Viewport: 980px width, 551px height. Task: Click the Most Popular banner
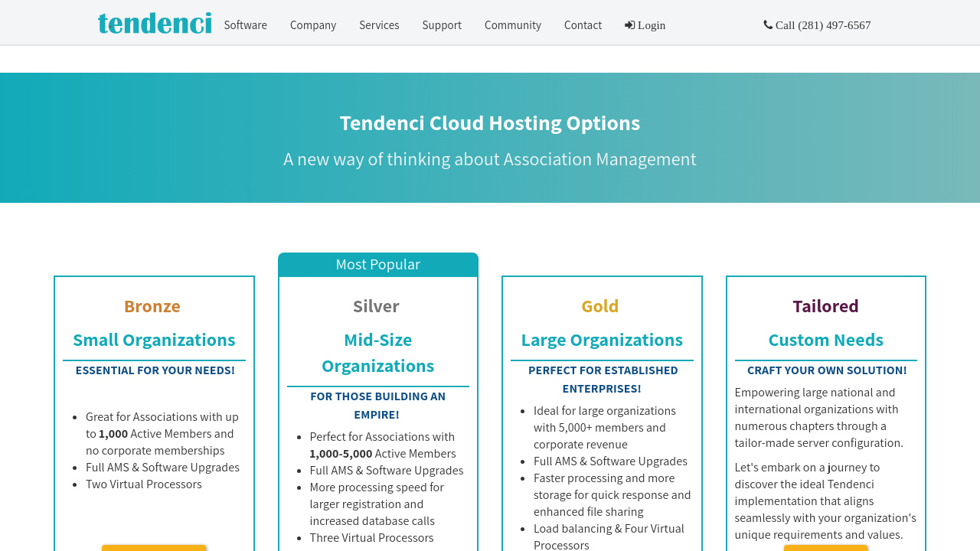378,264
